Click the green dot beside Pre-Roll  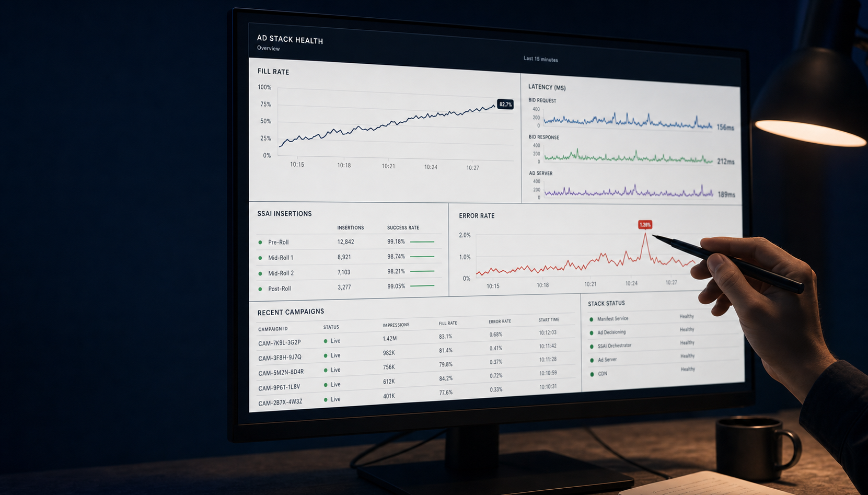[x=260, y=242]
